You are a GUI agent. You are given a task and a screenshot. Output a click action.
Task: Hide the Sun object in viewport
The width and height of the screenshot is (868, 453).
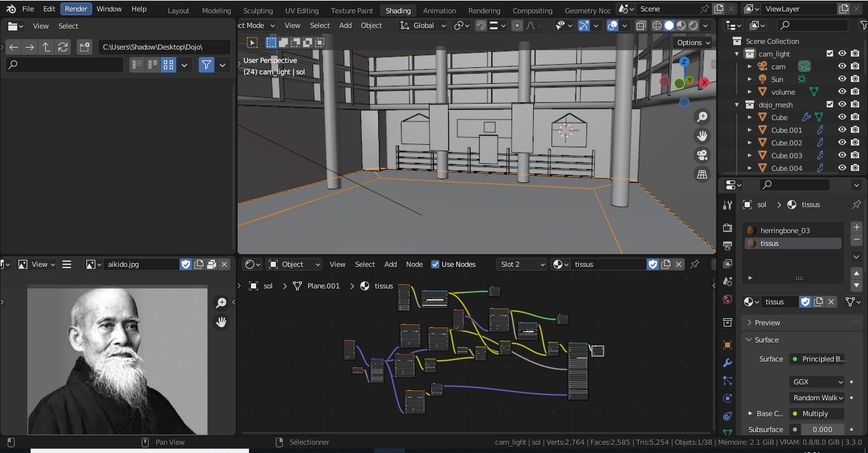point(842,79)
